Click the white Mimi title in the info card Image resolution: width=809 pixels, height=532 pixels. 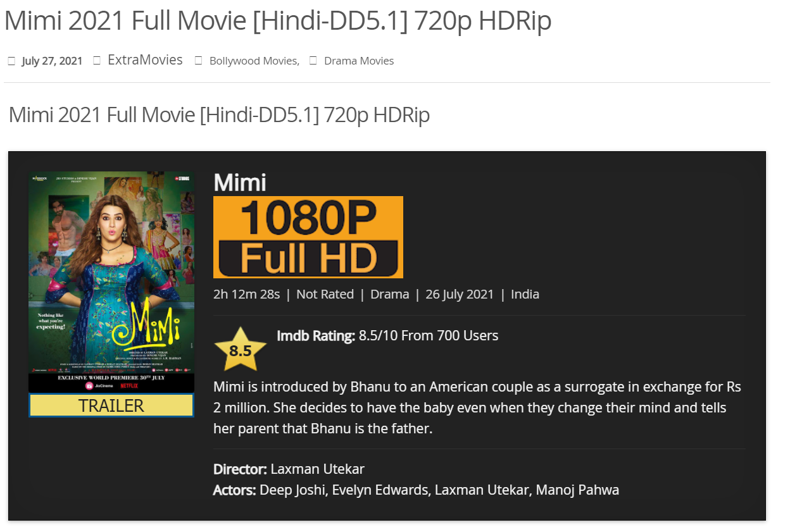pos(240,182)
